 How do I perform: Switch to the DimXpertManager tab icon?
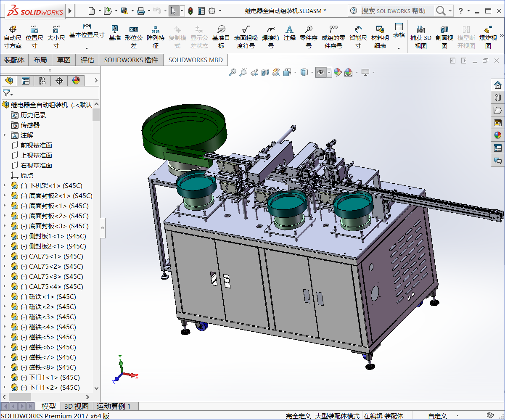click(59, 81)
